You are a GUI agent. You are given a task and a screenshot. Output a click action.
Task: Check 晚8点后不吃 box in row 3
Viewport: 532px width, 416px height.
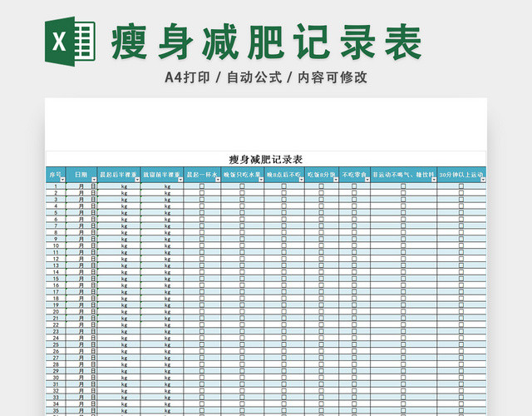284,200
